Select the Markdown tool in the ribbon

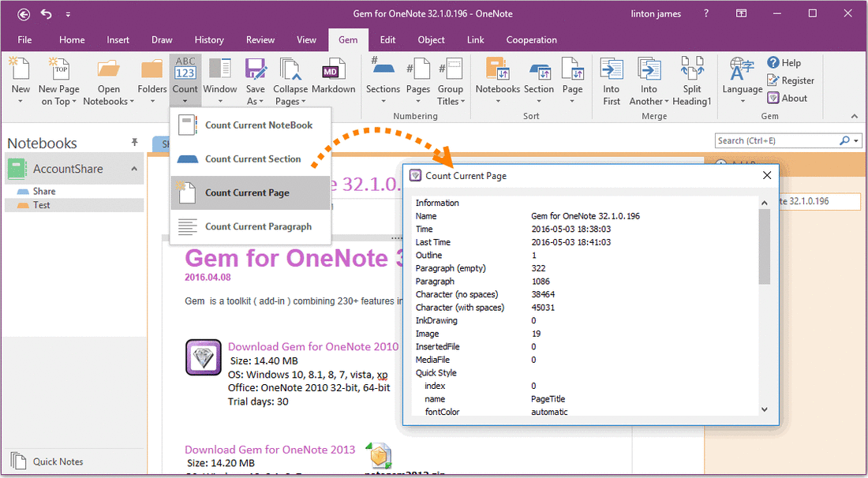pyautogui.click(x=333, y=79)
